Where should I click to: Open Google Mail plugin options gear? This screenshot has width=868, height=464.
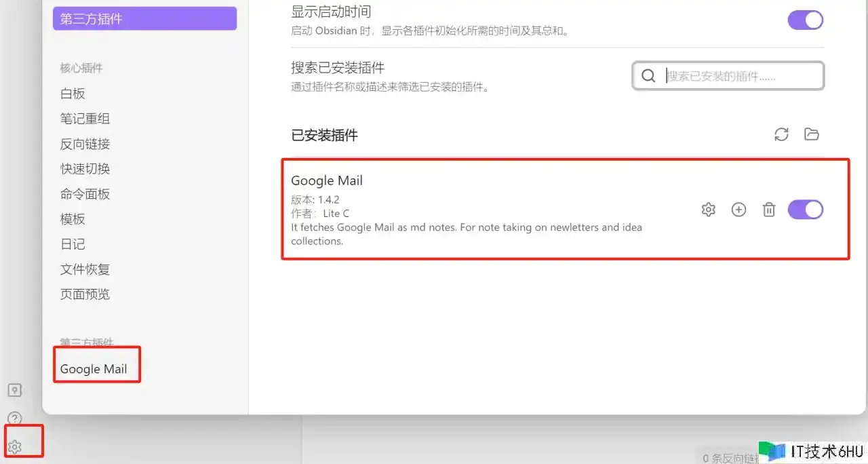pyautogui.click(x=709, y=210)
